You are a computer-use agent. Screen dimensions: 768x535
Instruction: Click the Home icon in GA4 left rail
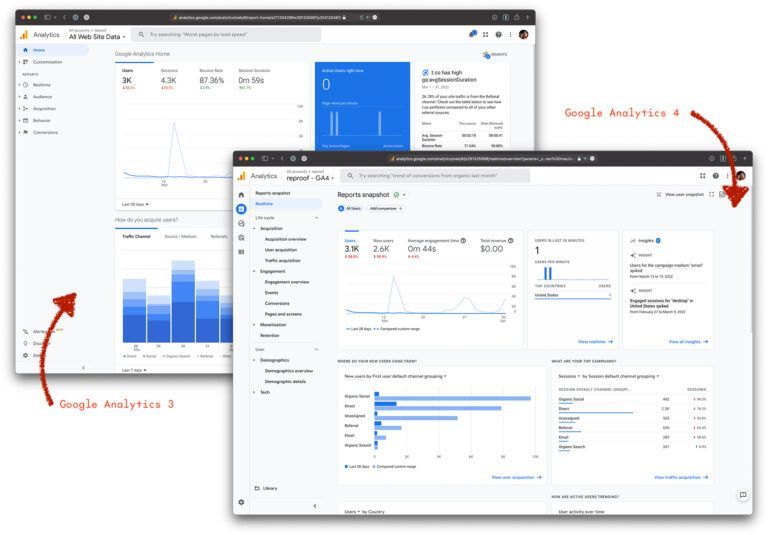coord(241,195)
